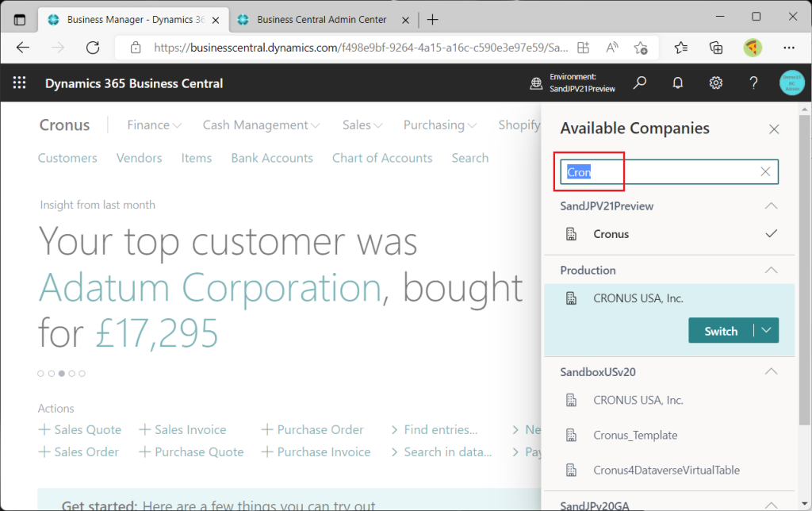Click the building icon beside Cronus4DataverseVirtualTable
The image size is (812, 511).
point(571,470)
